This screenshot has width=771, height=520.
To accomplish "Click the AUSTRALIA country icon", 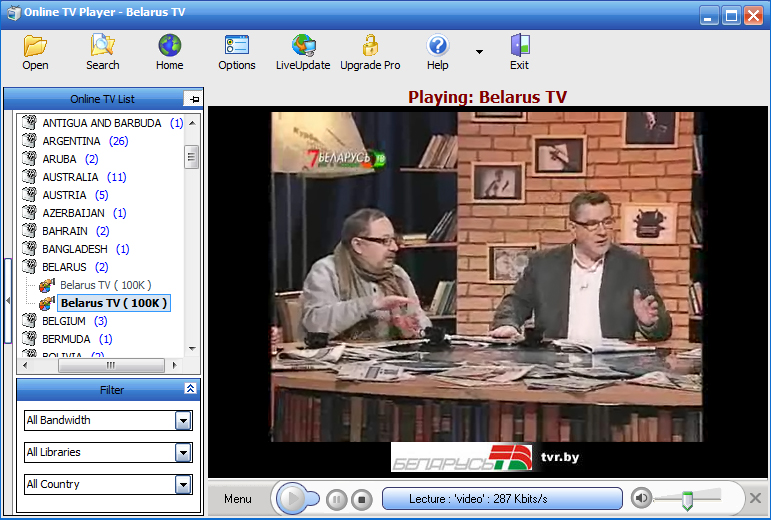I will [x=30, y=176].
